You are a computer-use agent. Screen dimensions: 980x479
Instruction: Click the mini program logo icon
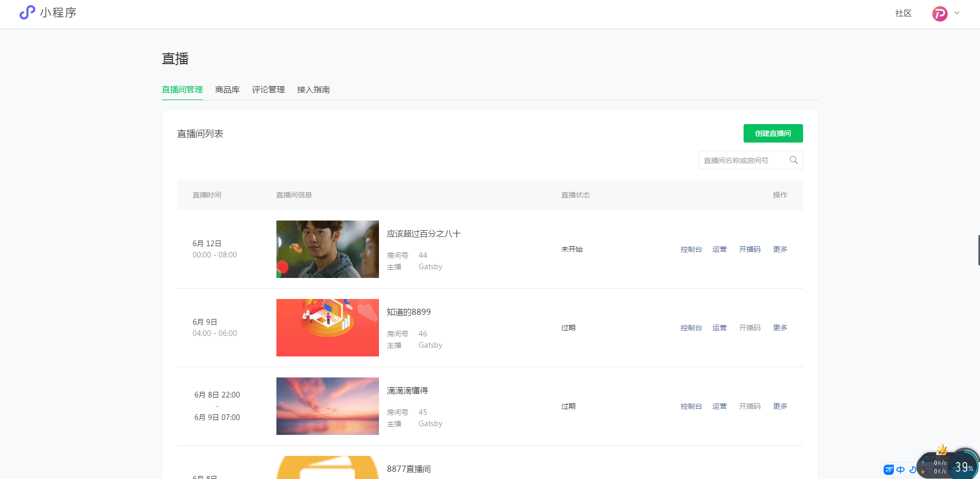pyautogui.click(x=27, y=12)
